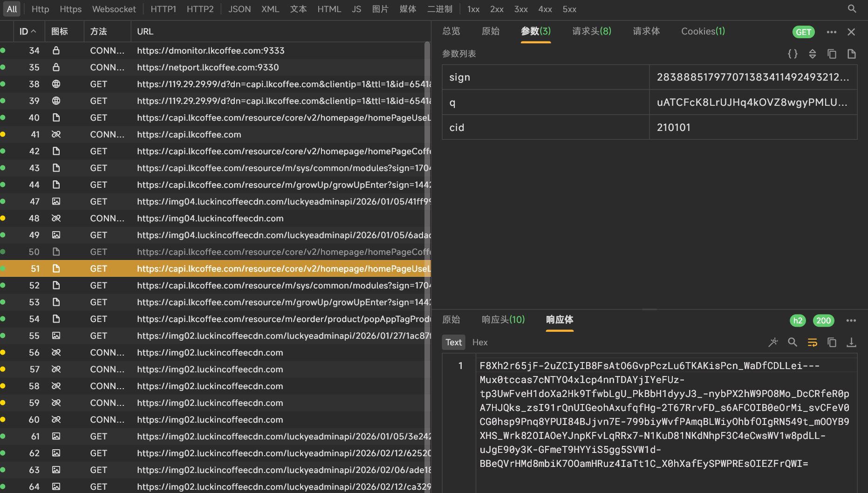
Task: Switch response view to Hex
Action: pos(479,342)
